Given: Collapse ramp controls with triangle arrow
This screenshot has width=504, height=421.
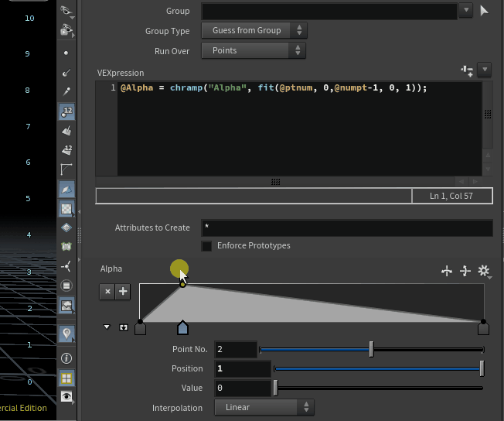Looking at the screenshot, I should (107, 327).
